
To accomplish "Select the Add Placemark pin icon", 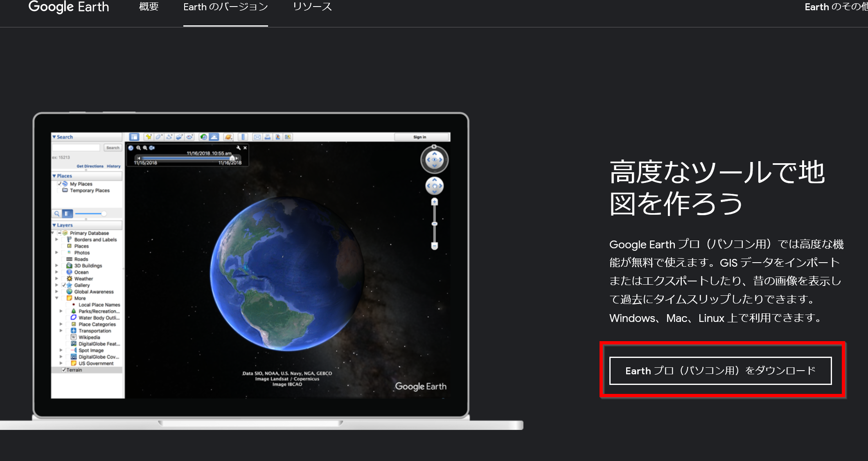I will [149, 137].
